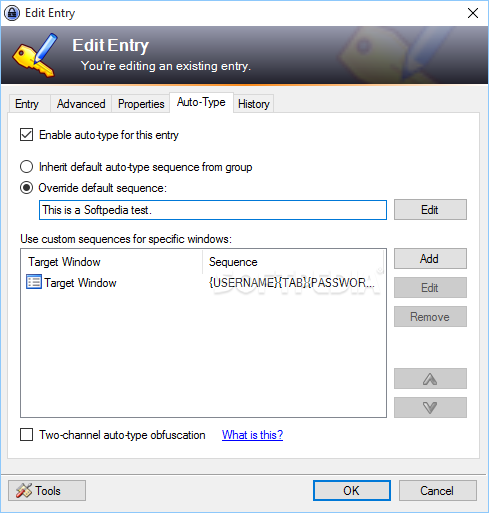Open the History tab
The height and width of the screenshot is (513, 489).
tap(254, 104)
